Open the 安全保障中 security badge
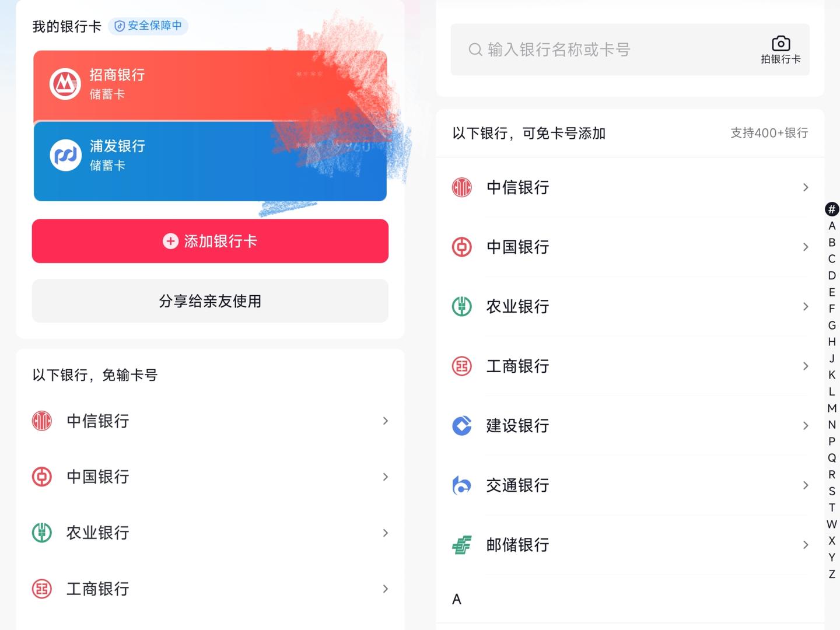 [x=148, y=26]
